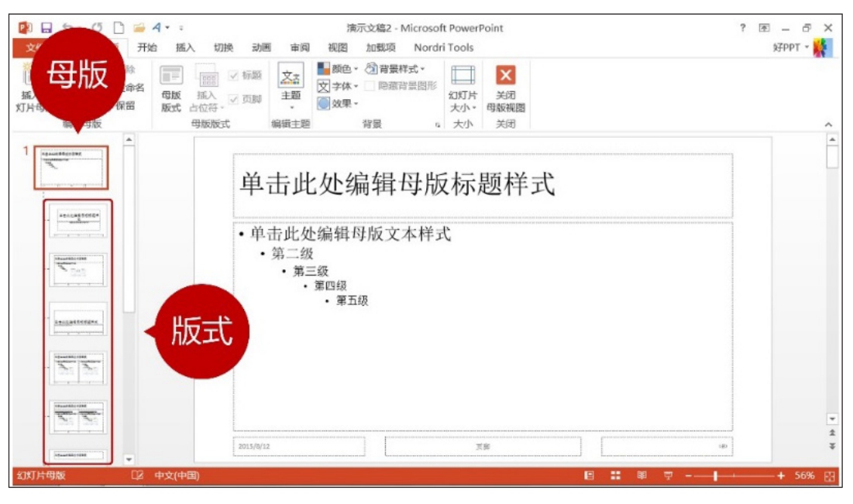This screenshot has height=504, width=853.
Task: Switch to the 审阅 (Review) tab
Action: [299, 47]
